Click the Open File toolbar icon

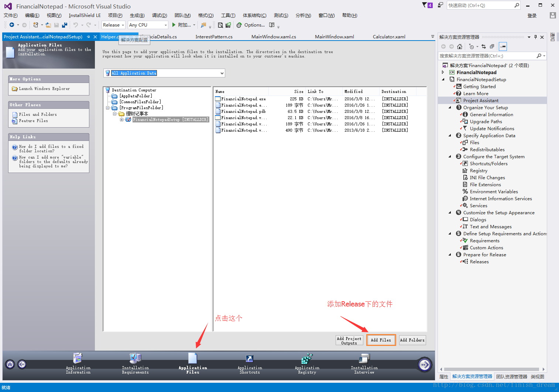[48, 25]
